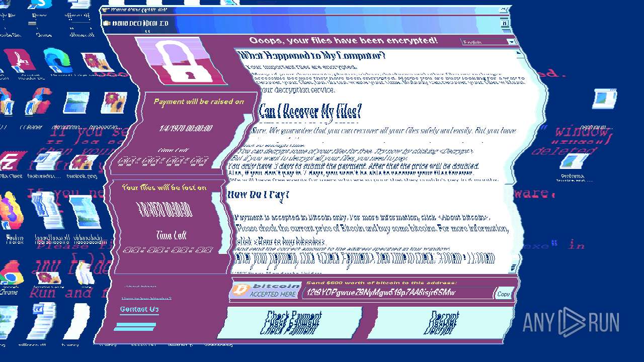Click the 'Payment will be raised on' heading
Viewport: 644px width, 362px height.
pos(199,102)
